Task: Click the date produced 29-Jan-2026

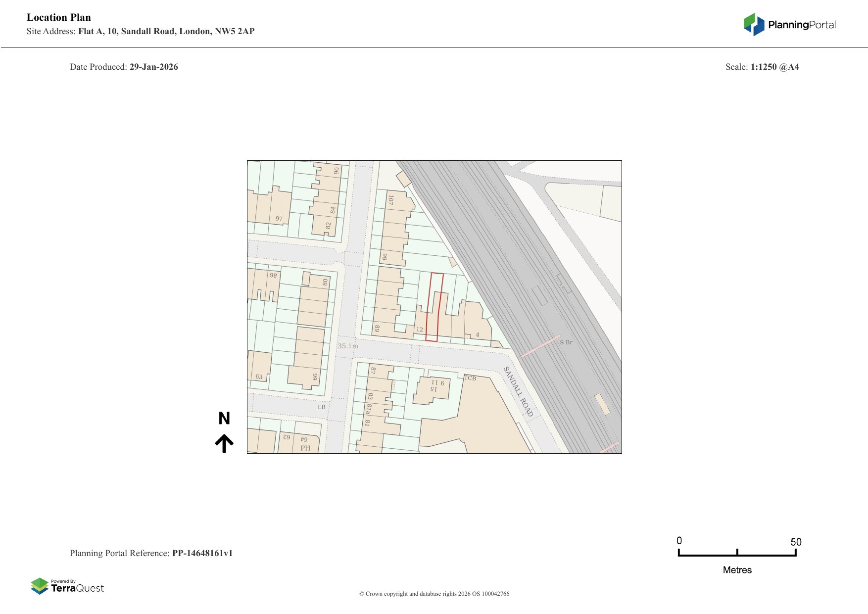Action: tap(153, 67)
